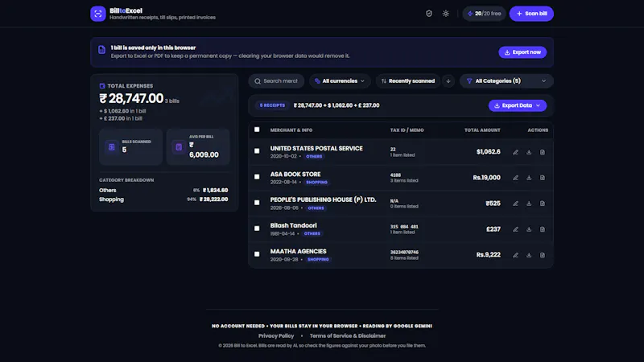Screen dimensions: 644x362
Task: Download the ASA Book Store bill
Action: pos(529,178)
